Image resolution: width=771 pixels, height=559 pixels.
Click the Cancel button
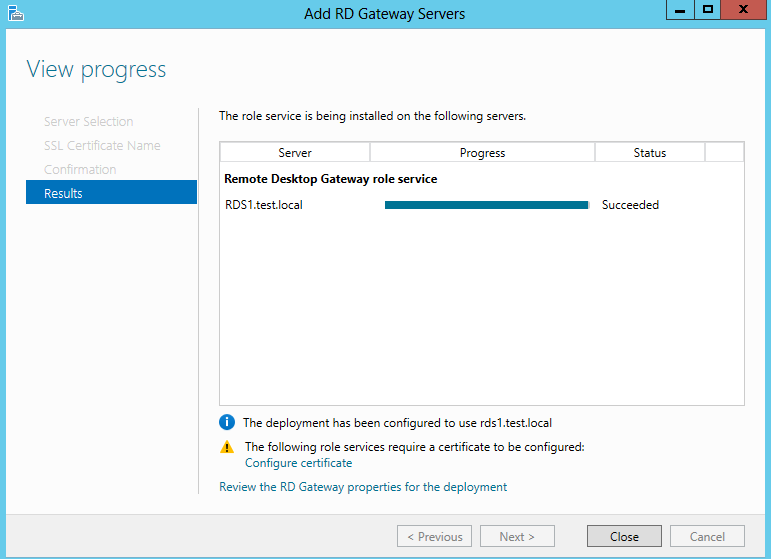tap(707, 536)
